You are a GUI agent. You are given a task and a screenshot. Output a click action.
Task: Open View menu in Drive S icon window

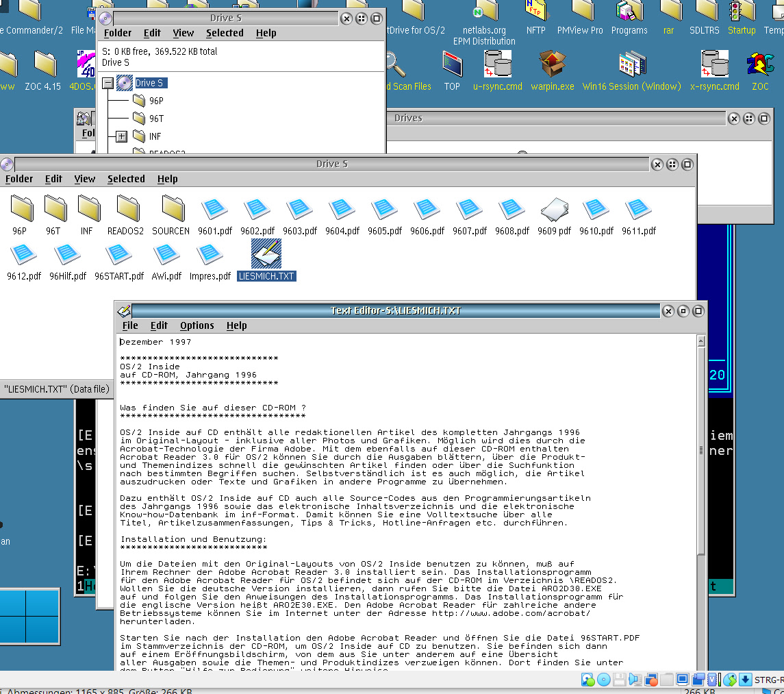pos(84,179)
